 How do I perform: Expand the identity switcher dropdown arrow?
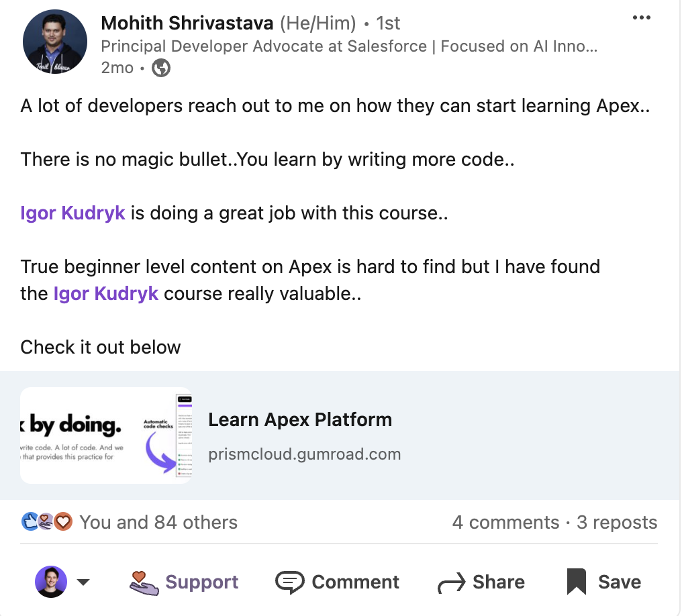pyautogui.click(x=83, y=582)
